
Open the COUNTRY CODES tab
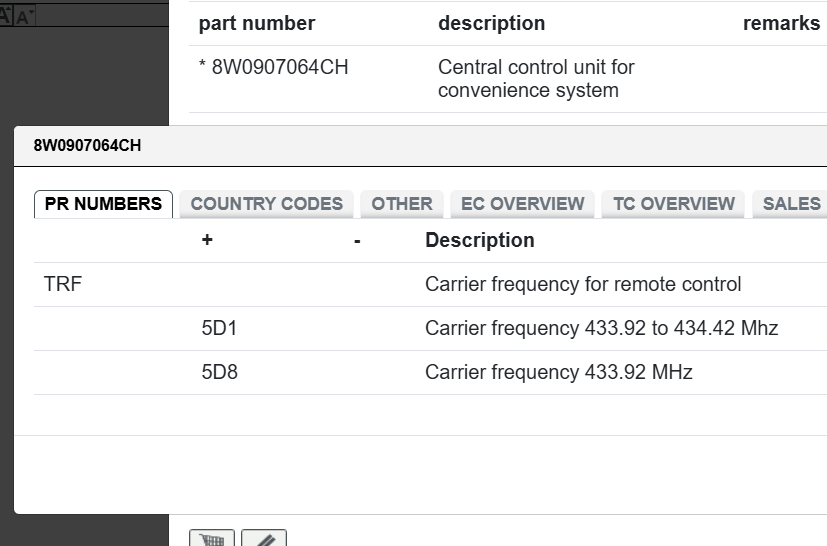coord(266,204)
